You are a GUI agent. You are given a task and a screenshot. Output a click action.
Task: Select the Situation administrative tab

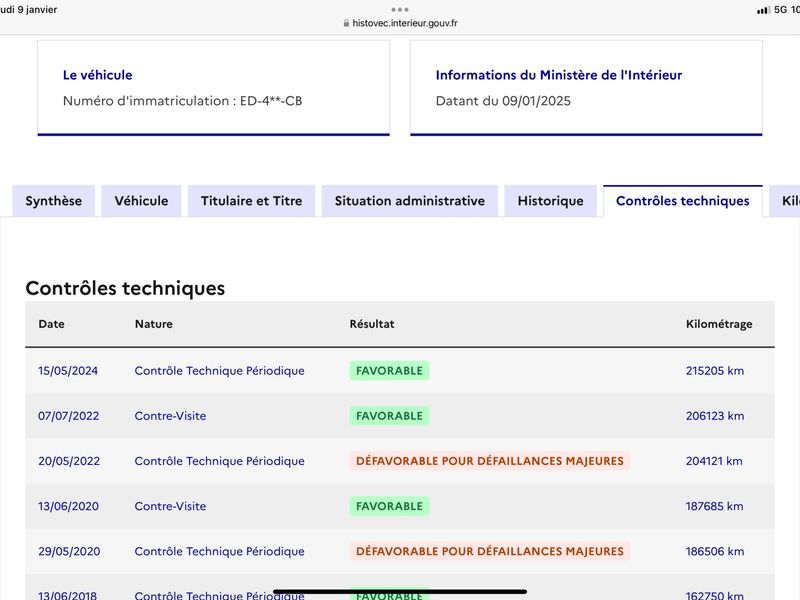click(x=410, y=201)
